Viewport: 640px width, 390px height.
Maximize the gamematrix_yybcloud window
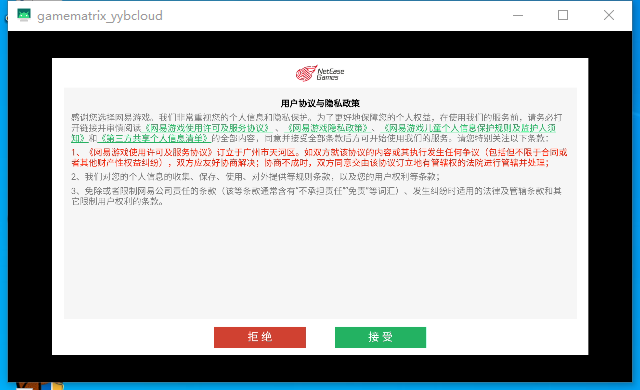[563, 15]
